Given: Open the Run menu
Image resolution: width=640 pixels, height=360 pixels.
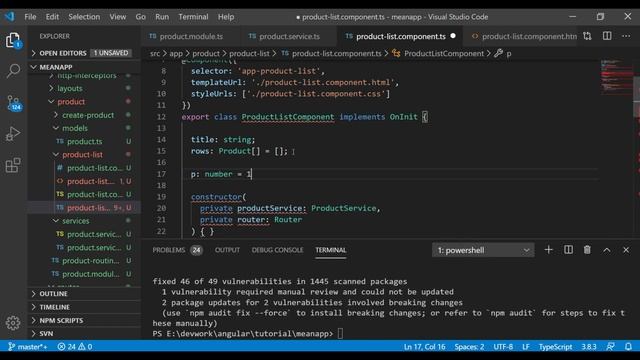Looking at the screenshot, I should (x=162, y=17).
